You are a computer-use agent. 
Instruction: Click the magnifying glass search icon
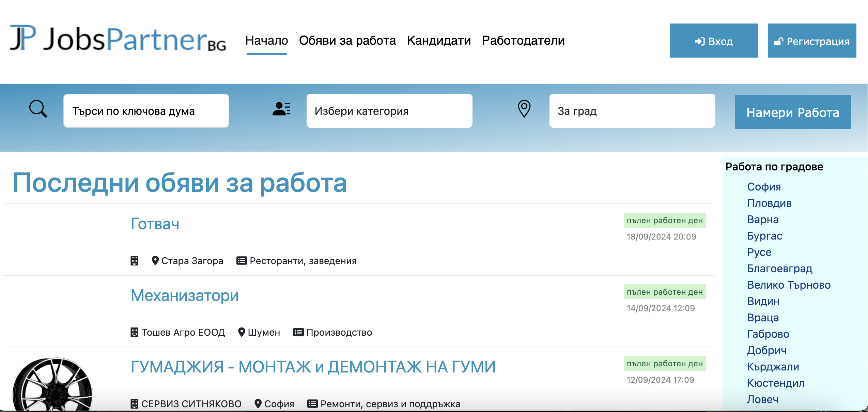click(38, 109)
